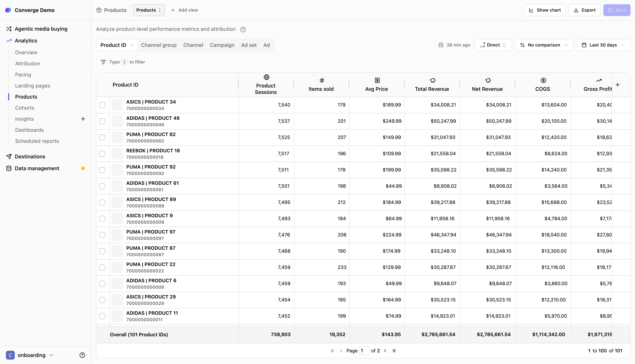Select the ASICS | PRODUCT 34 checkbox

(x=102, y=105)
